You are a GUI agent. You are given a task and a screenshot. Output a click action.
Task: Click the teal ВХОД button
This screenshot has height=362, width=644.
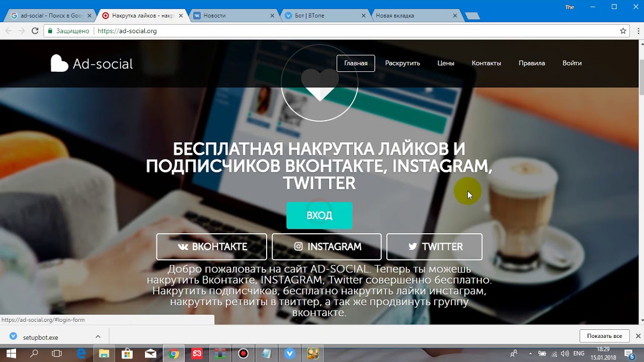319,216
